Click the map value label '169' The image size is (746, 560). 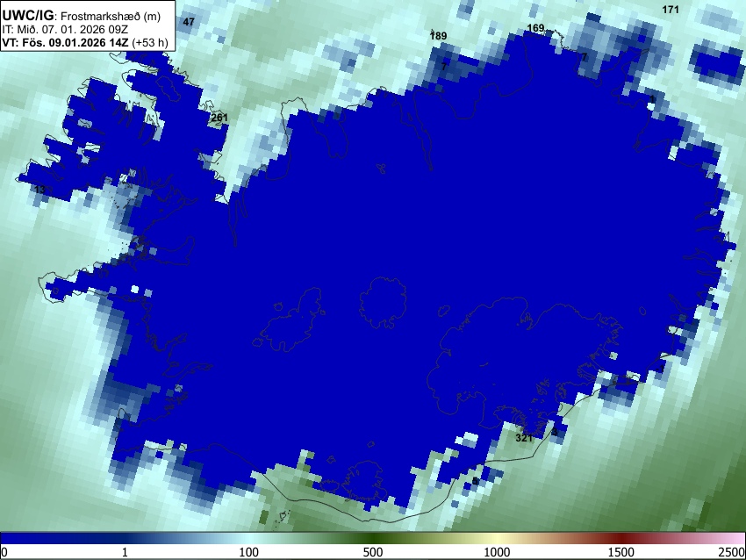[535, 28]
